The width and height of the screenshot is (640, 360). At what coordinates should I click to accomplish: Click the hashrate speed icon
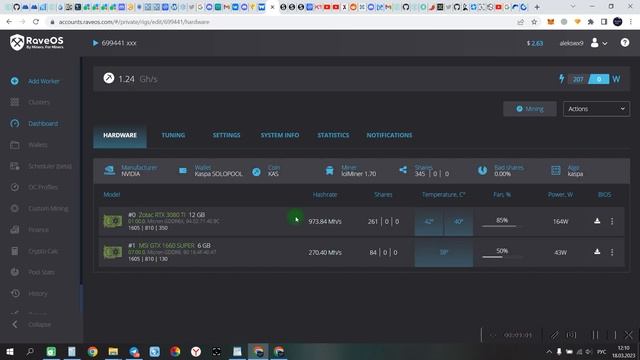pyautogui.click(x=109, y=78)
